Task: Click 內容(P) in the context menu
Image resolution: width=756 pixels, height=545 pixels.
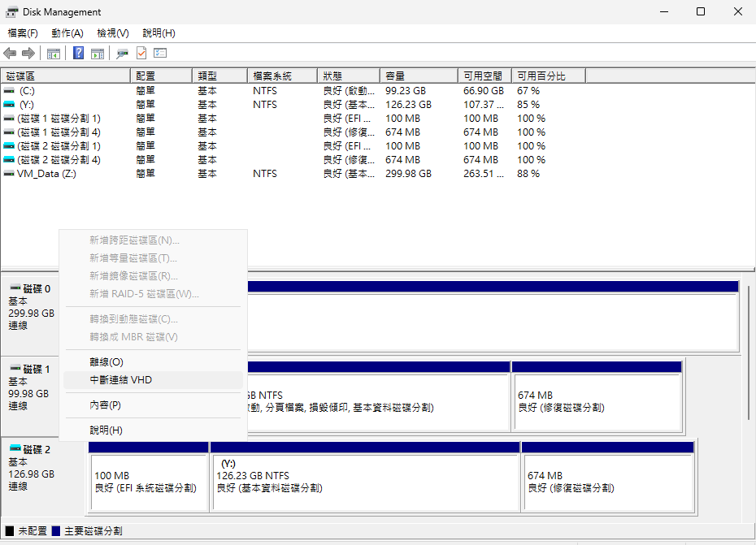Action: click(105, 405)
